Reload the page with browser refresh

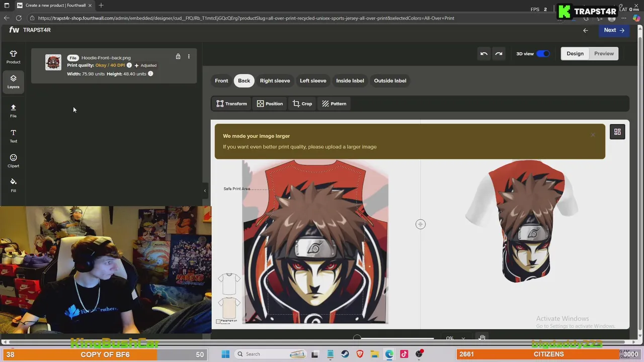point(19,18)
